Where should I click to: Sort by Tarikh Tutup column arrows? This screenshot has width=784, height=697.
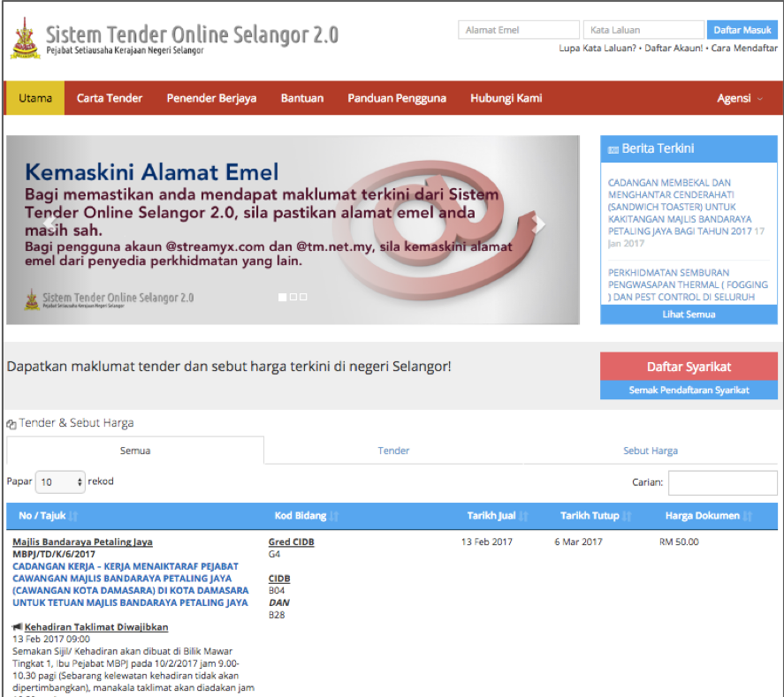627,516
